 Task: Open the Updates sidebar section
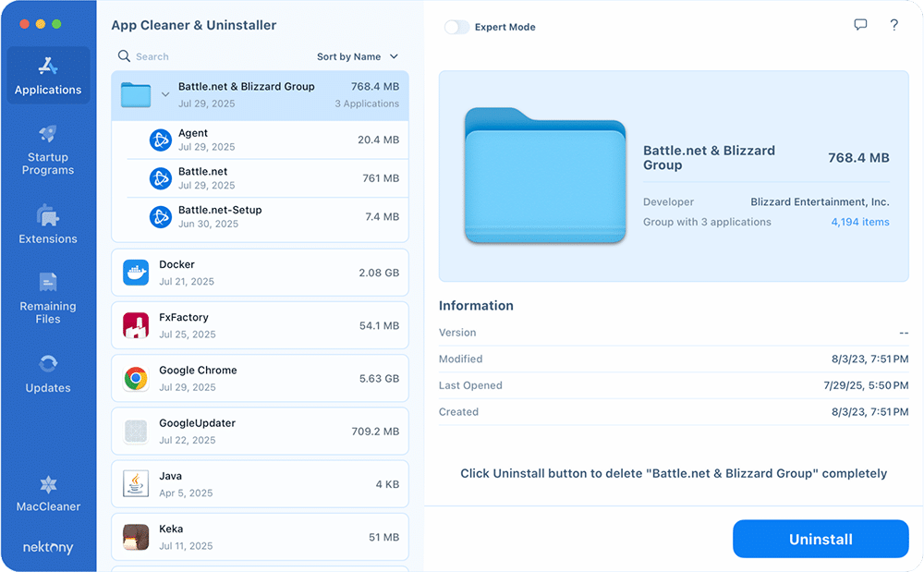(x=48, y=373)
